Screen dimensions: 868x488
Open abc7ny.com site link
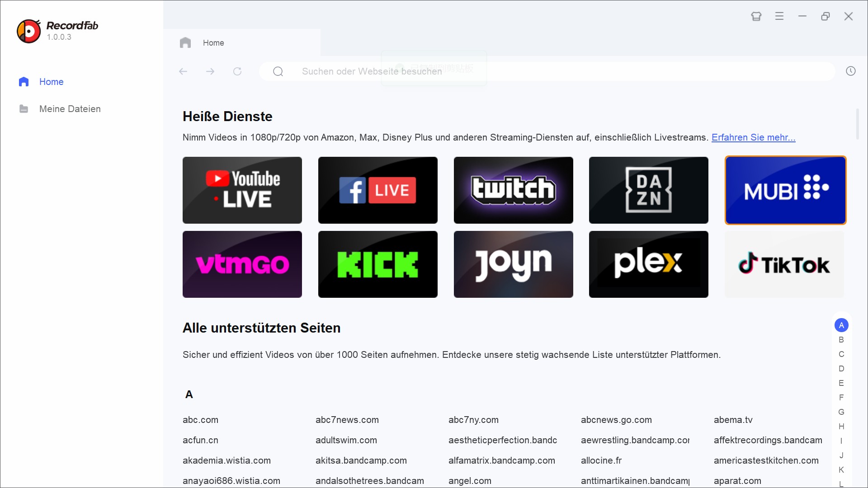[x=473, y=420]
